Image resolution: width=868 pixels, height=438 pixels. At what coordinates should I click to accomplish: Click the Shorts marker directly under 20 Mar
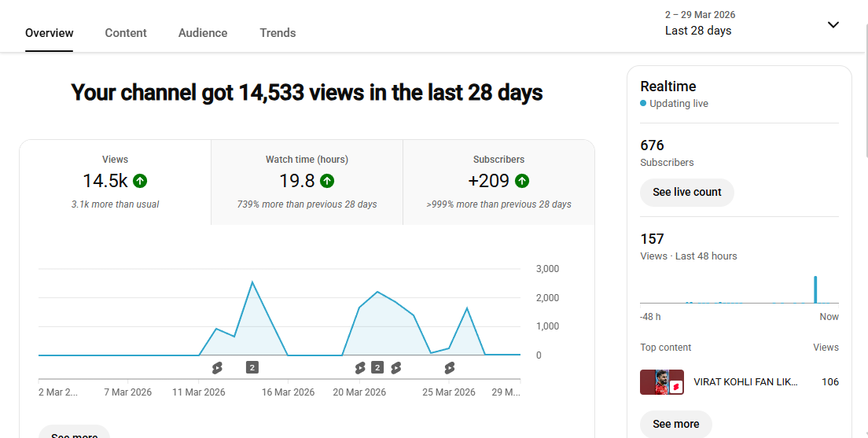point(360,367)
